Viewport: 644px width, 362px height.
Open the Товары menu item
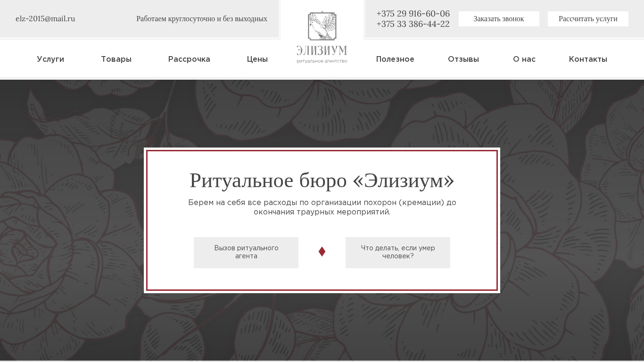tap(116, 59)
